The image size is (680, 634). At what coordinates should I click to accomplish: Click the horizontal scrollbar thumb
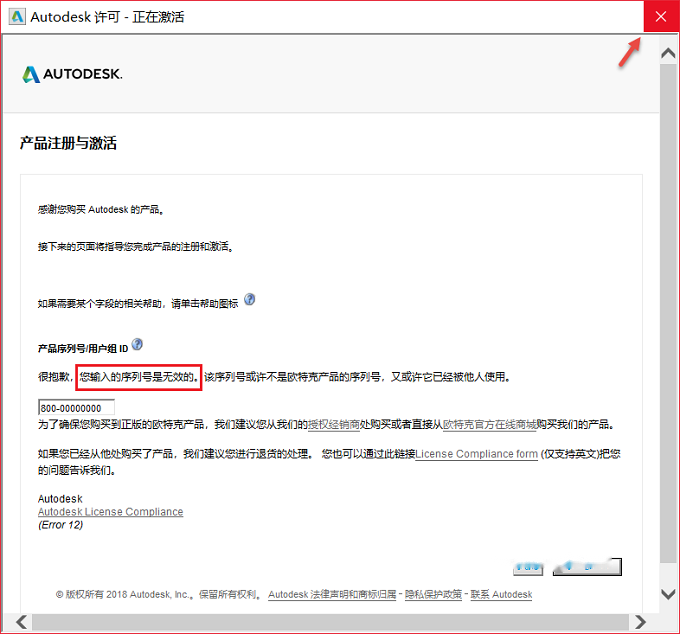tap(330, 622)
